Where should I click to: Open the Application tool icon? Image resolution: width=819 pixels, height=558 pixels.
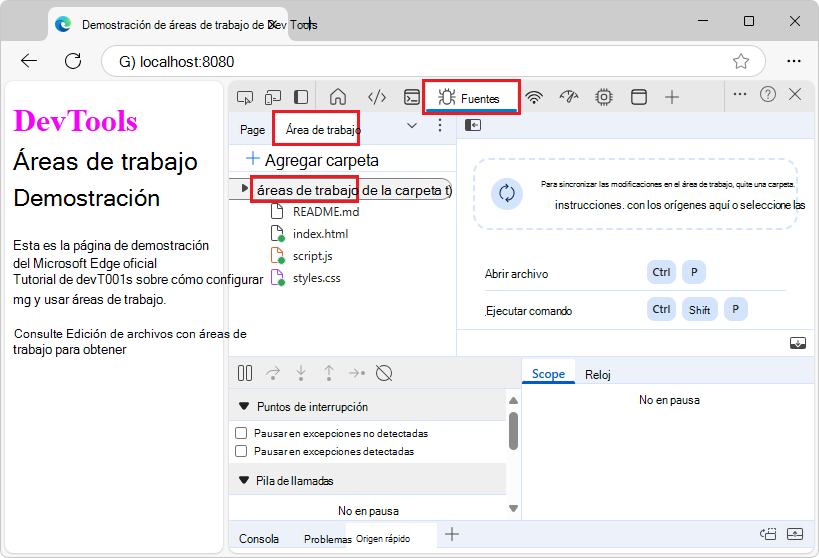coord(639,97)
